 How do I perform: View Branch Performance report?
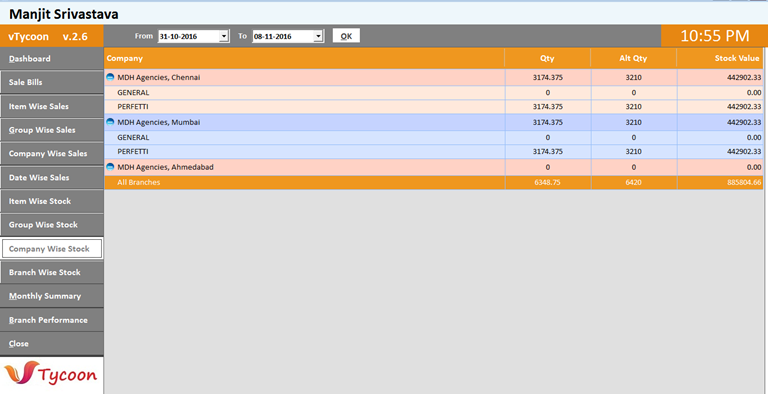[51, 320]
